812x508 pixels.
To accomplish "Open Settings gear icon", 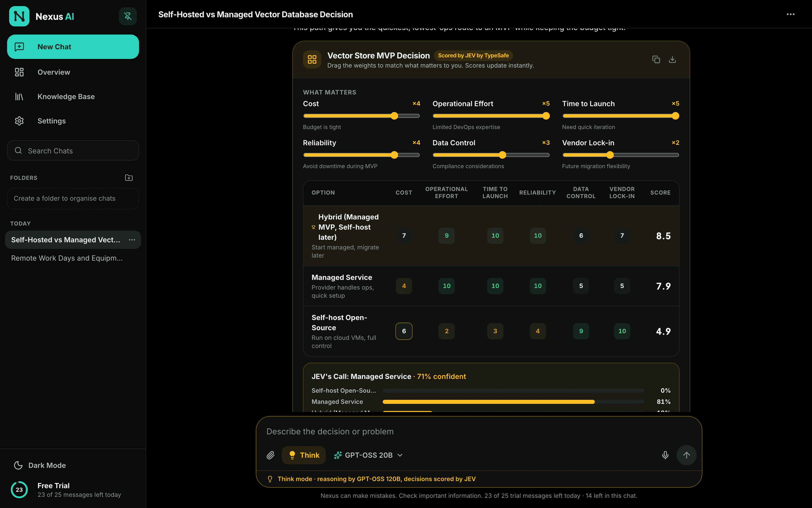I will [19, 121].
